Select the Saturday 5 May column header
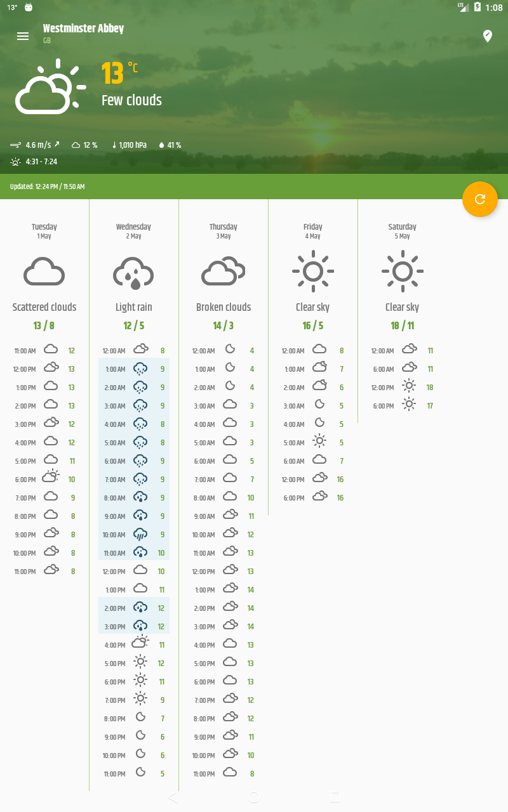Image resolution: width=508 pixels, height=812 pixels. coord(403,231)
